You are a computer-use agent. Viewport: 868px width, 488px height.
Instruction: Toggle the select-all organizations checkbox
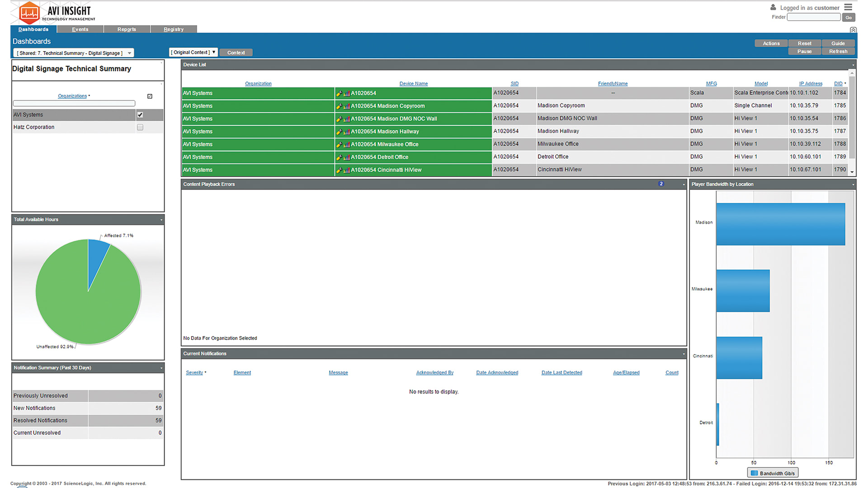[150, 96]
